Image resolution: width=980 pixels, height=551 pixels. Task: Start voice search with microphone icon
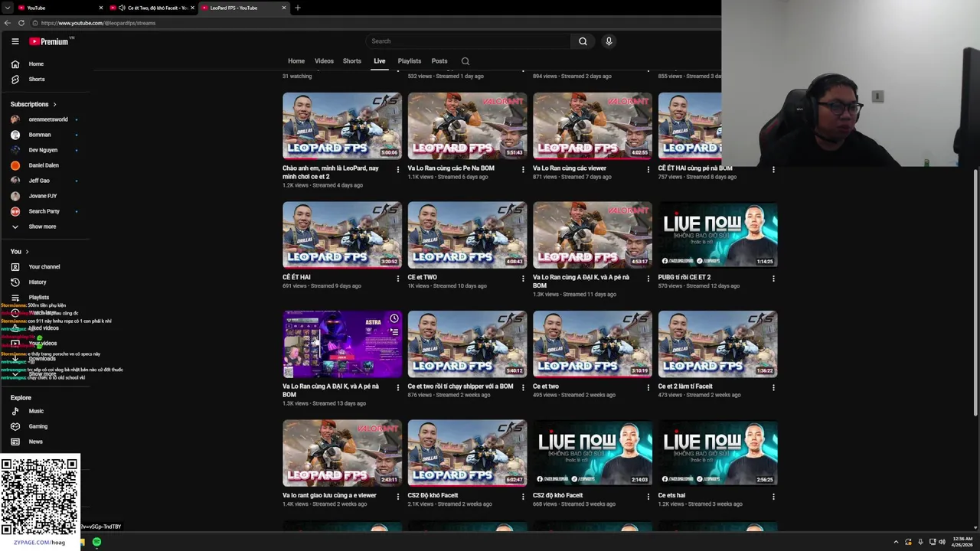(609, 41)
